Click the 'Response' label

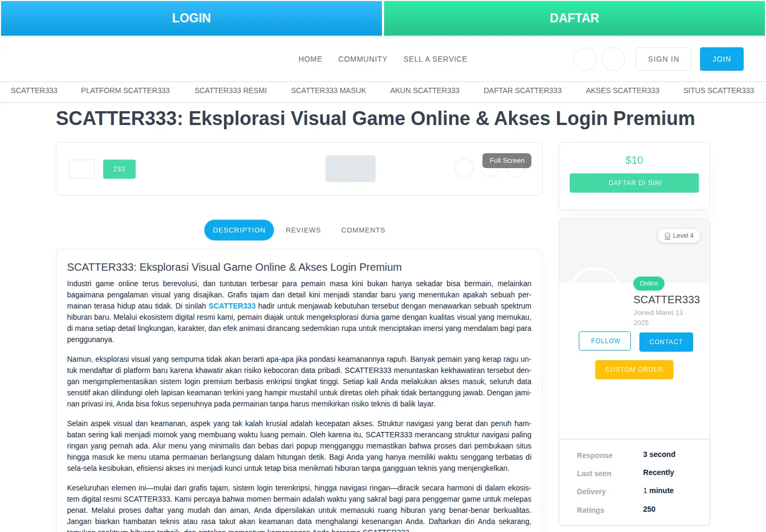click(x=595, y=455)
